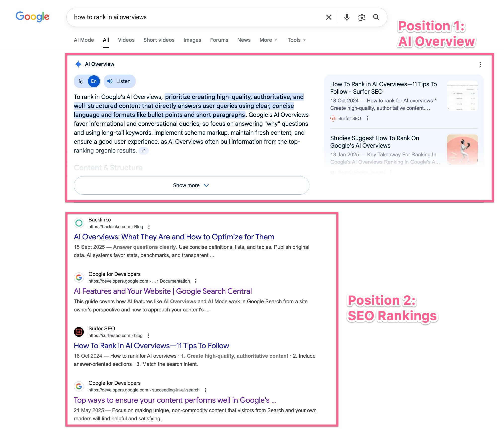The height and width of the screenshot is (429, 504).
Task: Click the source link chip icon after 'organic results'
Action: (144, 151)
